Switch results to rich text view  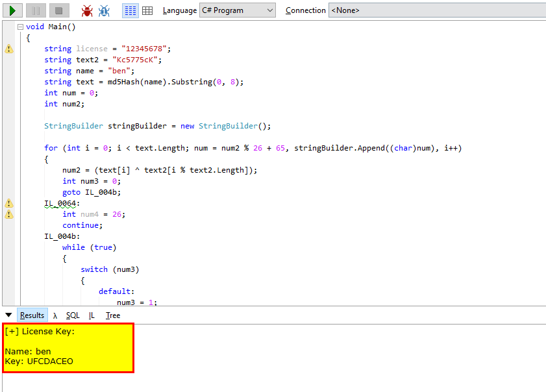[130, 10]
